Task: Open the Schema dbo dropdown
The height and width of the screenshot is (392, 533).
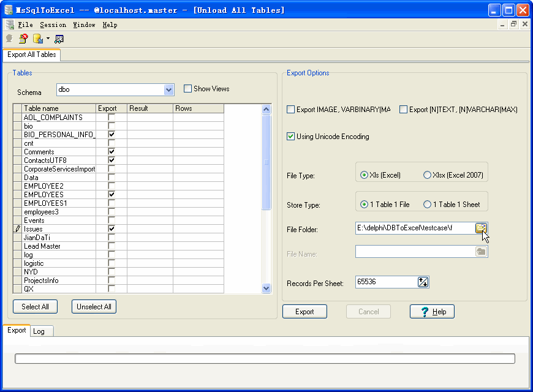Action: click(x=168, y=90)
